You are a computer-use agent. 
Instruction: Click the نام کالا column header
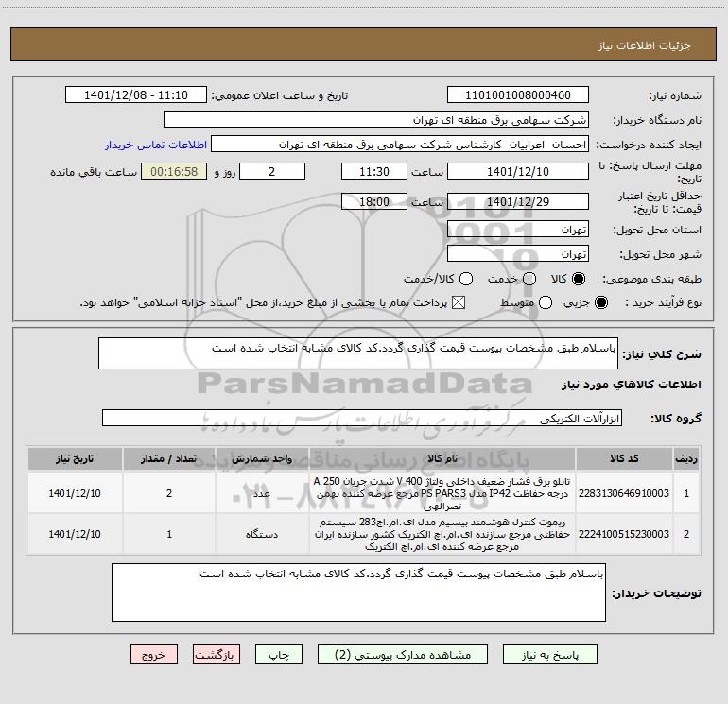442,458
